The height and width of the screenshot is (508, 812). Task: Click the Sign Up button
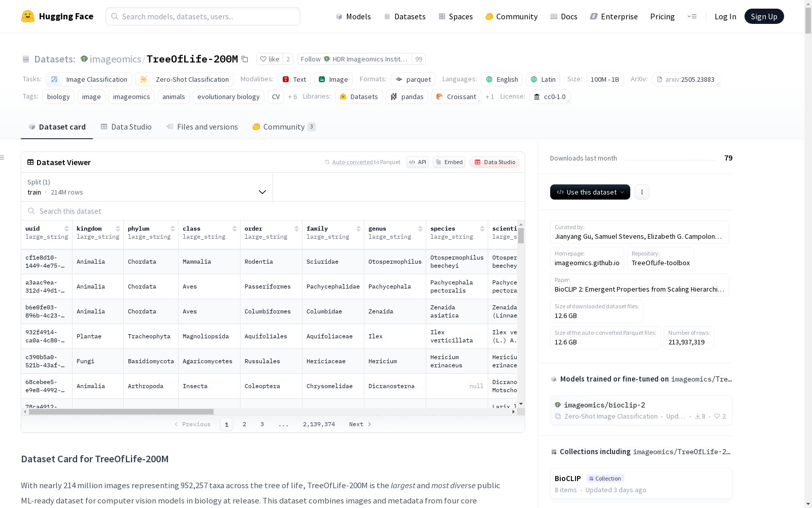click(764, 16)
